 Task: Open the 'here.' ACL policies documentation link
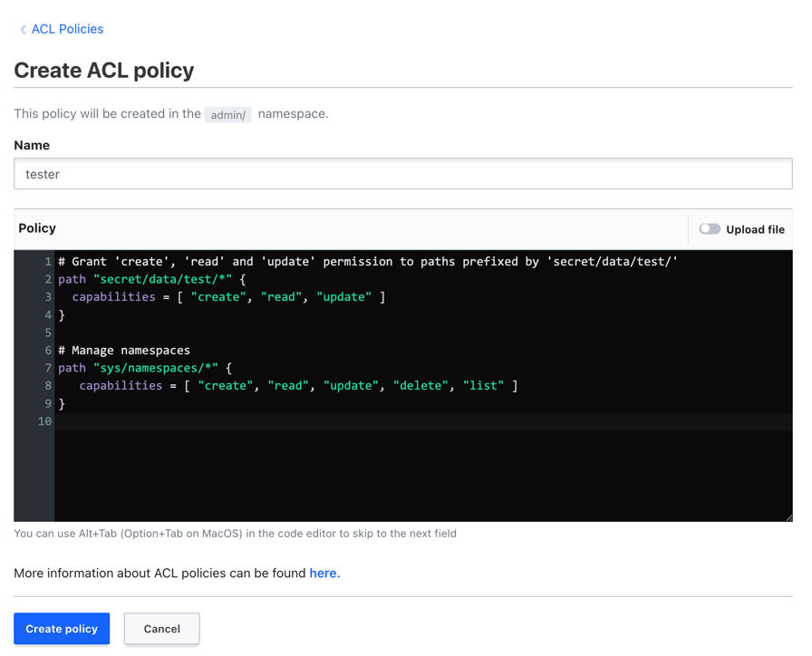324,573
